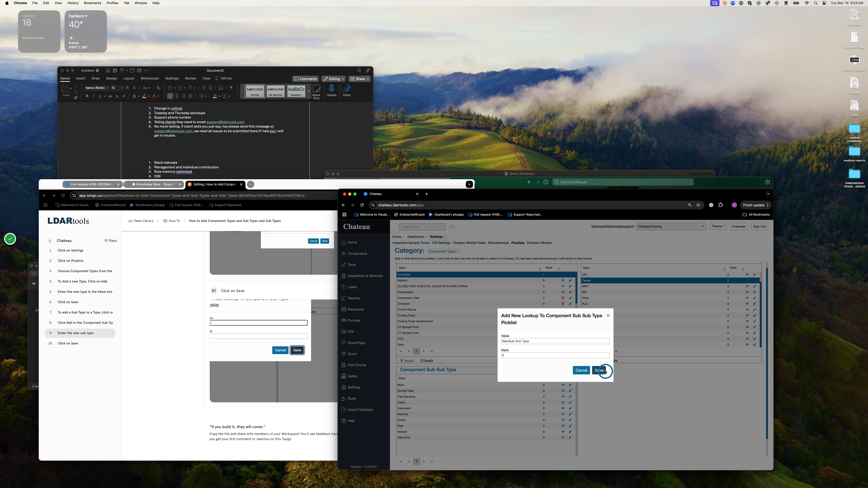
Task: Open the Category Component Types dropdown
Action: click(x=443, y=251)
